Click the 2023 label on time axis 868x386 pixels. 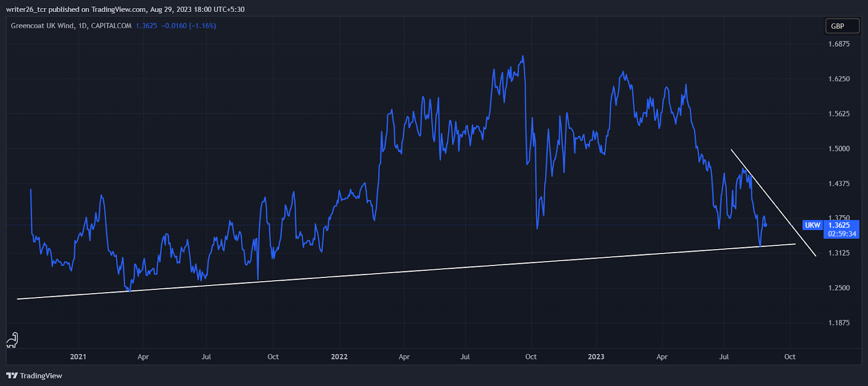596,357
